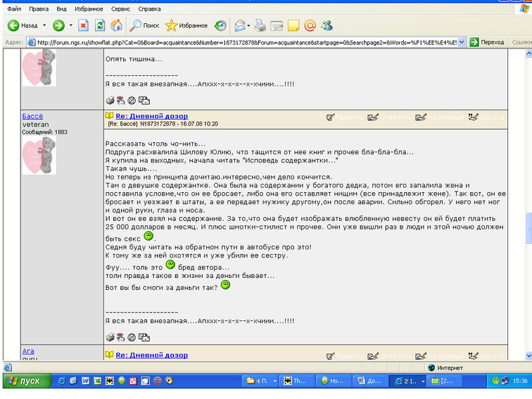
Task: Click the envelope icon under the Опять тишина post
Action: click(x=144, y=100)
